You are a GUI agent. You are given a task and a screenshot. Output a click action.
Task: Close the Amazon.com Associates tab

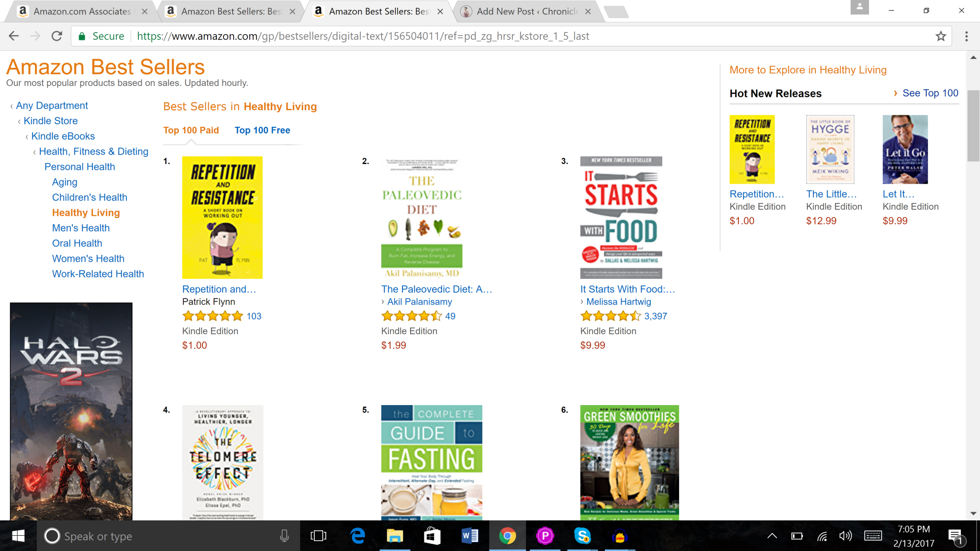(x=145, y=11)
